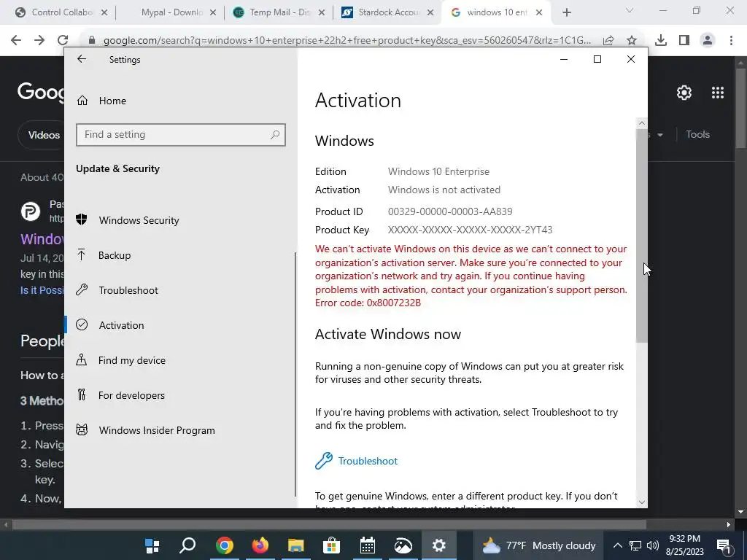The image size is (747, 560).
Task: Open Chrome downloads icon
Action: 661,41
